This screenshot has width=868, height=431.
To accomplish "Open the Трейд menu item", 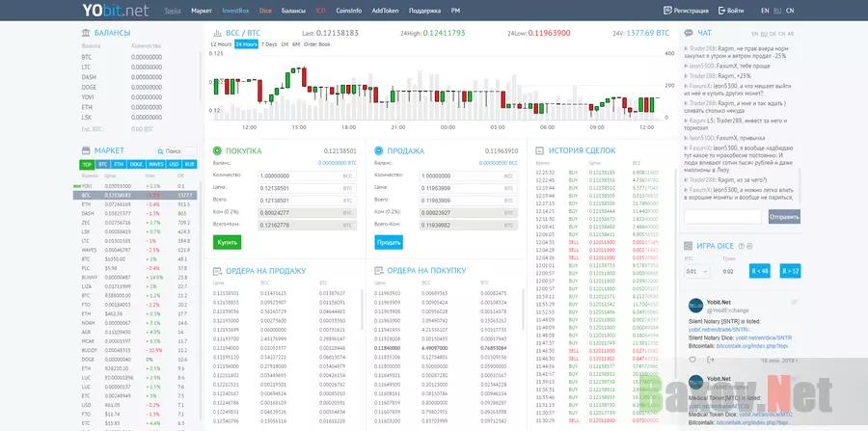I will [173, 11].
